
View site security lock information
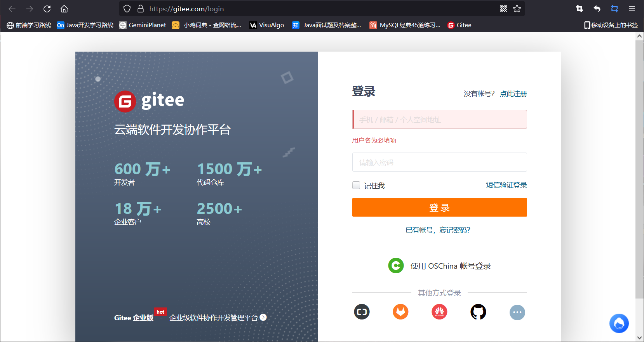[x=141, y=9]
